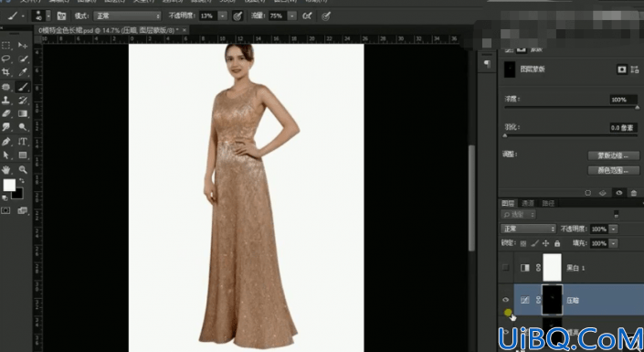Select the History Brush tool

[x=23, y=100]
